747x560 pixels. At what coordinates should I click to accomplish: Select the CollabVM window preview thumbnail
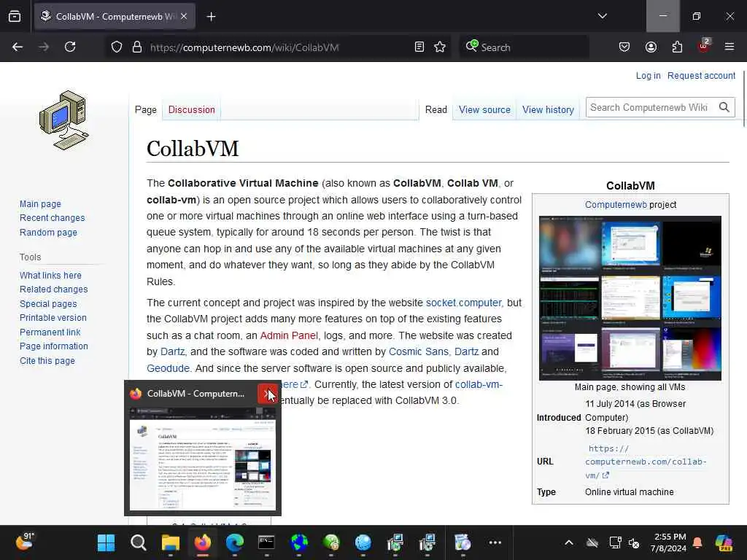[x=203, y=459]
